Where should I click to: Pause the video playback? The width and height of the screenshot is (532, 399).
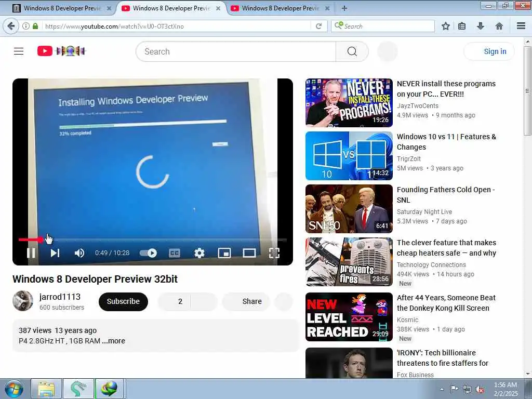pyautogui.click(x=31, y=253)
